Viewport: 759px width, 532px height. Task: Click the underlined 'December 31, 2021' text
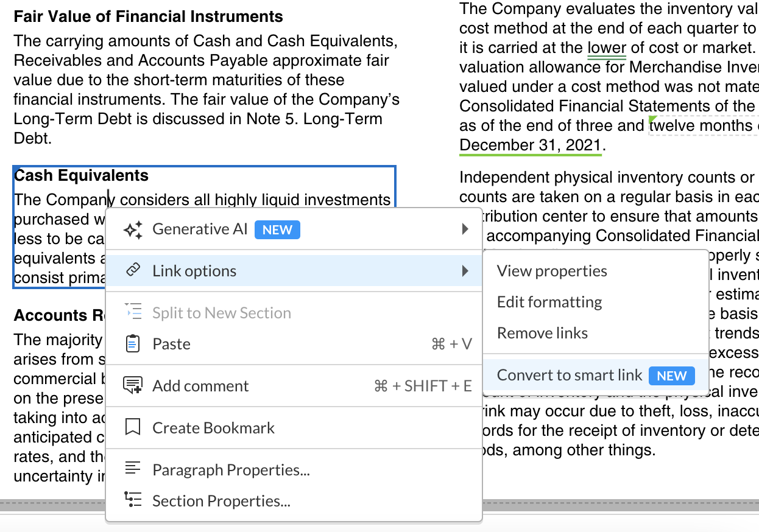(530, 145)
